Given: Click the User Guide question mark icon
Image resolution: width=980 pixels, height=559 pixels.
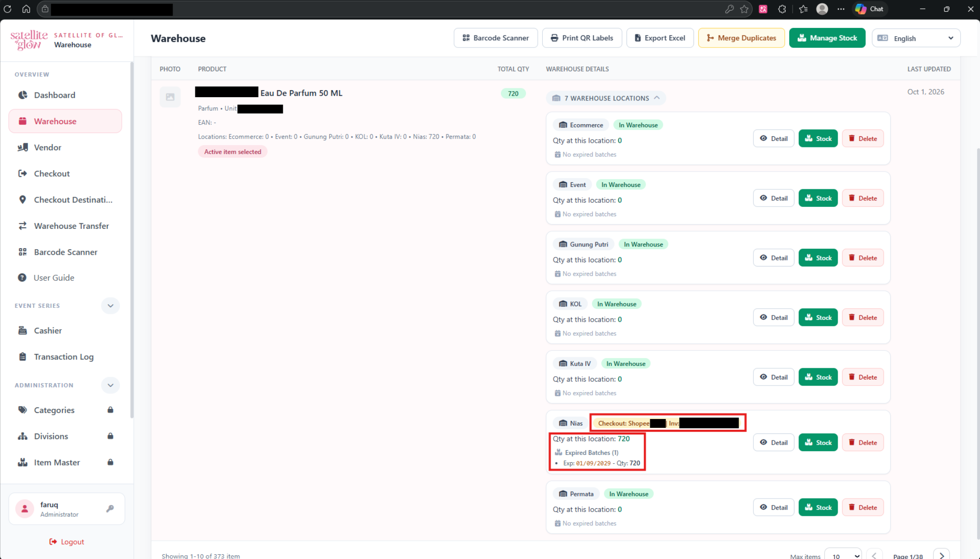Looking at the screenshot, I should point(22,278).
